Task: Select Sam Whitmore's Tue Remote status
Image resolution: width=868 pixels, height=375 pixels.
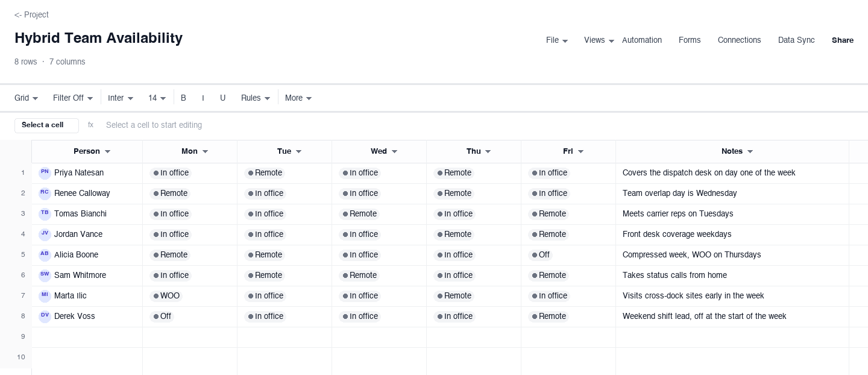Action: pos(264,276)
